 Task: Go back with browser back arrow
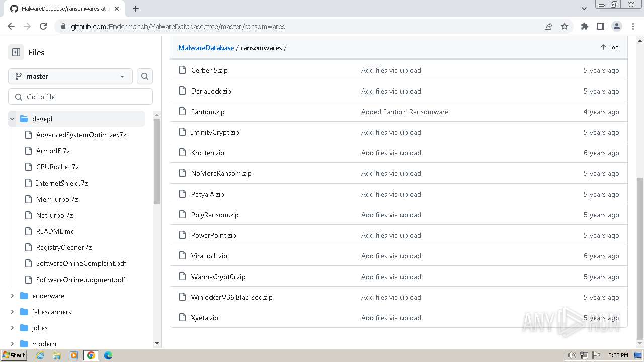[11, 26]
